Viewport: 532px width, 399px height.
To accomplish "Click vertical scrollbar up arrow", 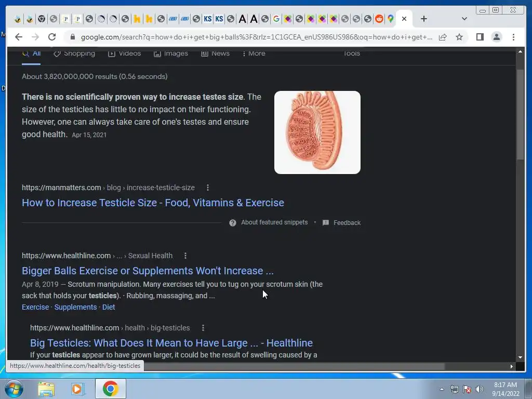I will (520, 51).
